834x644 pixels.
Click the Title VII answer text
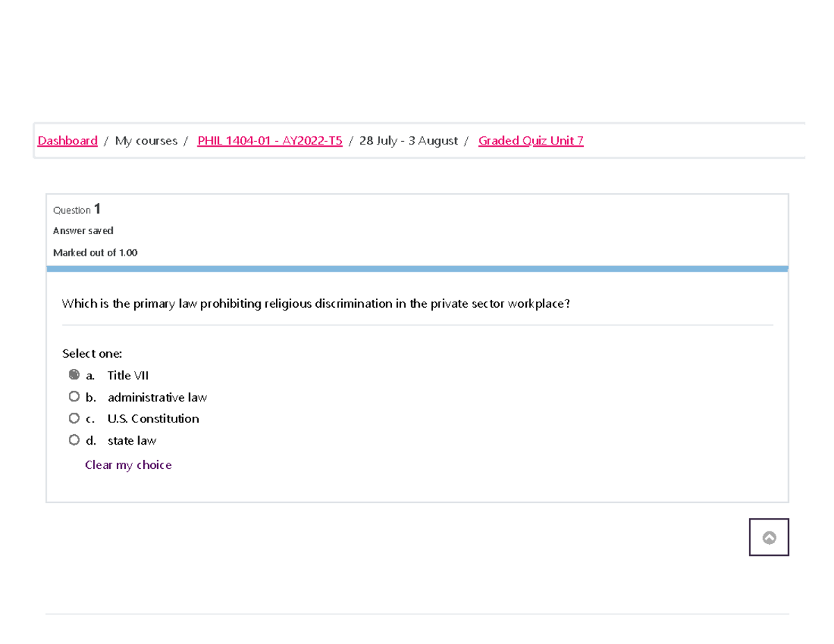coord(128,376)
